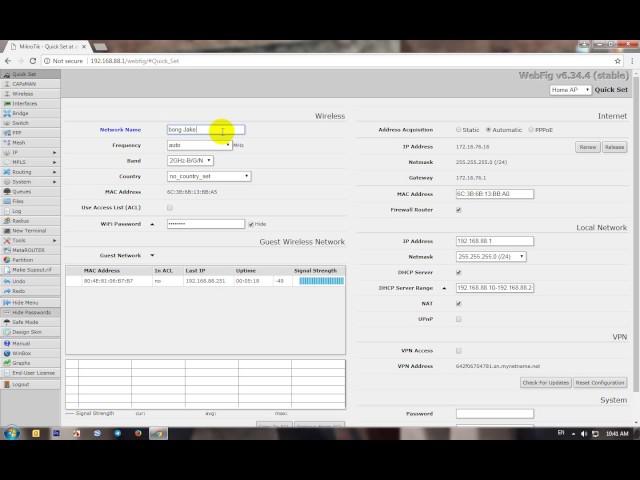Open the Frequency dropdown
The image size is (640, 480).
pos(200,145)
